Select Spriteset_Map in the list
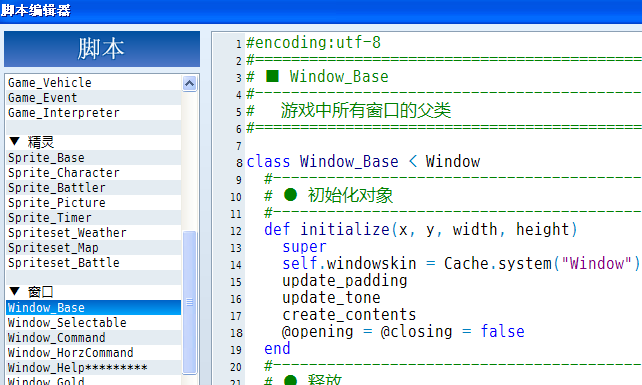The height and width of the screenshot is (385, 642). pos(94,248)
